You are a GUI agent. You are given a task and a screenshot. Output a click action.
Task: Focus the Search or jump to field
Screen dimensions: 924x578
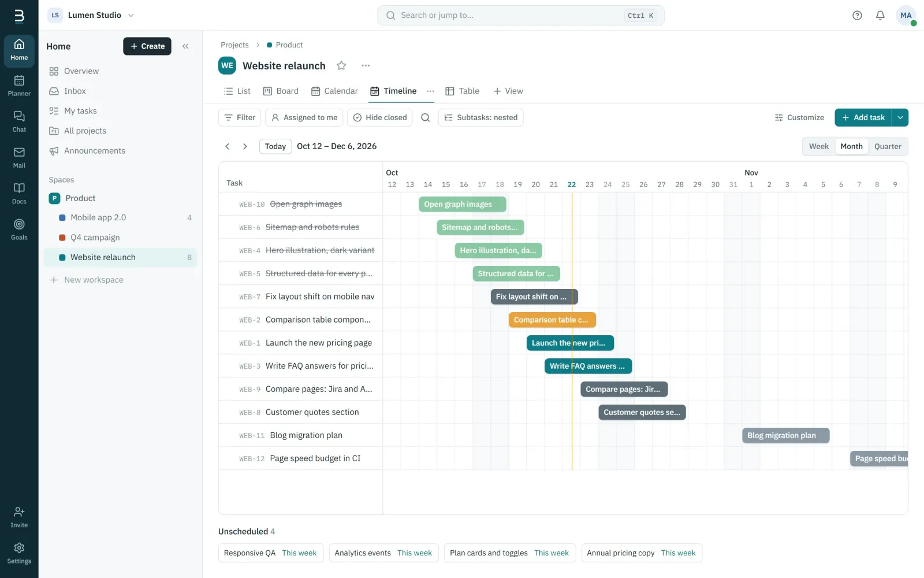tap(521, 16)
